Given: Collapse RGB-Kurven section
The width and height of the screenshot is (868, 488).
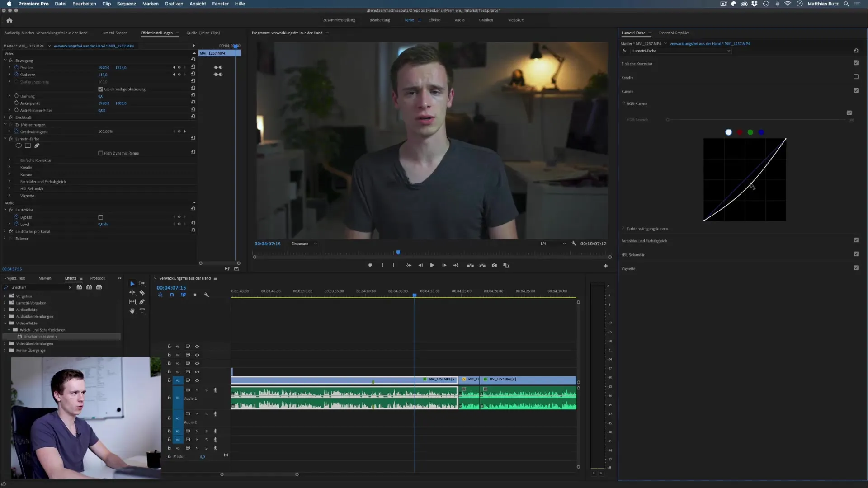Looking at the screenshot, I should pyautogui.click(x=623, y=103).
